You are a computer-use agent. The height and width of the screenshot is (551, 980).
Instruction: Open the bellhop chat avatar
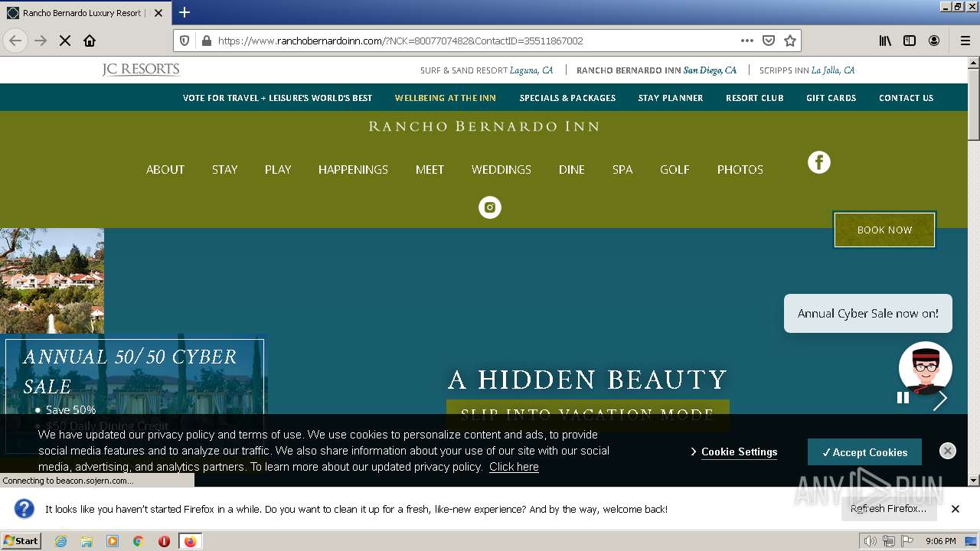pyautogui.click(x=926, y=368)
